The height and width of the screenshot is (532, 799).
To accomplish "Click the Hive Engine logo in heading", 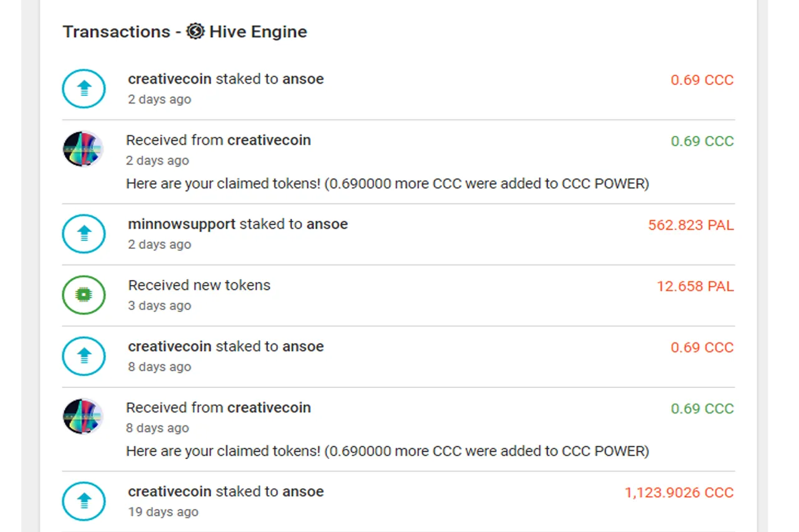I will point(195,31).
